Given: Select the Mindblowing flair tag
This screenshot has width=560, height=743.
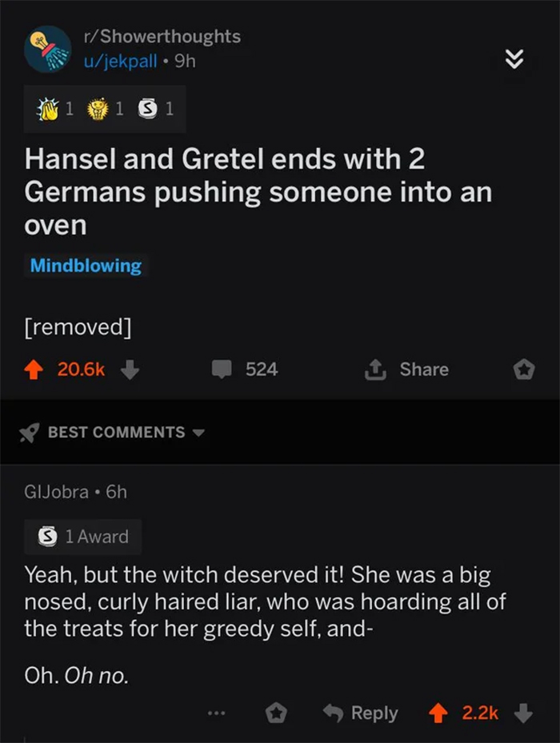Looking at the screenshot, I should click(x=86, y=266).
